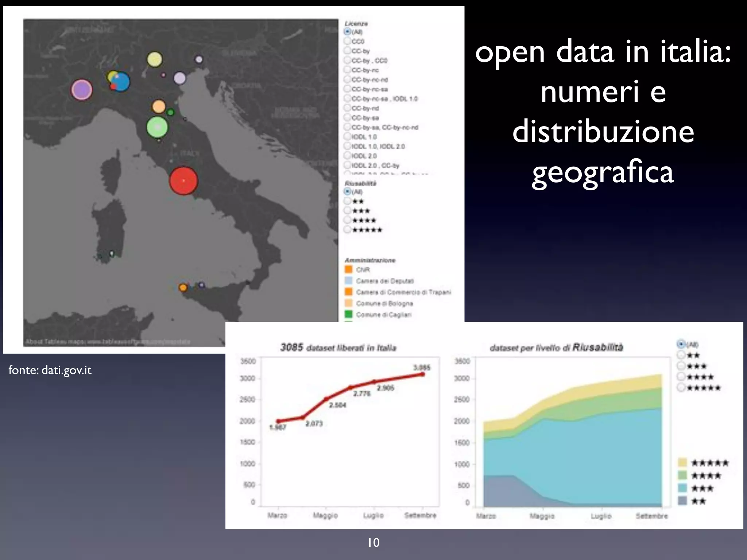This screenshot has height=560, width=747.
Task: Open the About Tableau maps link
Action: coord(108,342)
